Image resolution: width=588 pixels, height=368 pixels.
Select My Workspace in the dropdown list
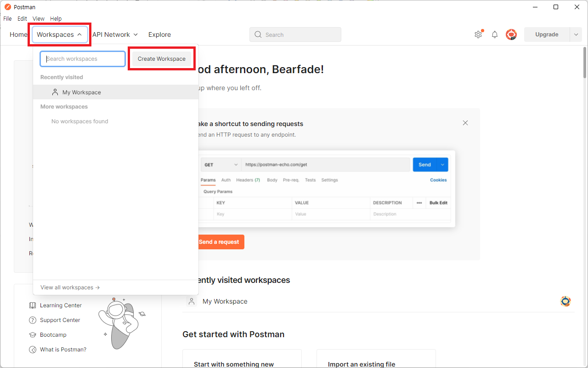(116, 92)
